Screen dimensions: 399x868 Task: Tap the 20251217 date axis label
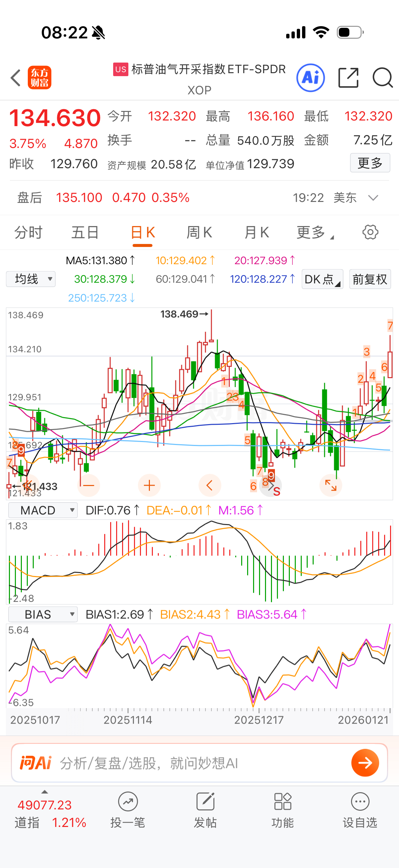[259, 720]
